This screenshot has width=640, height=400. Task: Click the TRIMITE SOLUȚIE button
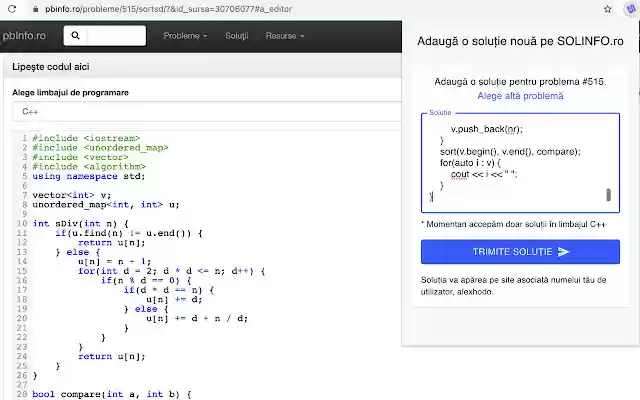click(520, 251)
